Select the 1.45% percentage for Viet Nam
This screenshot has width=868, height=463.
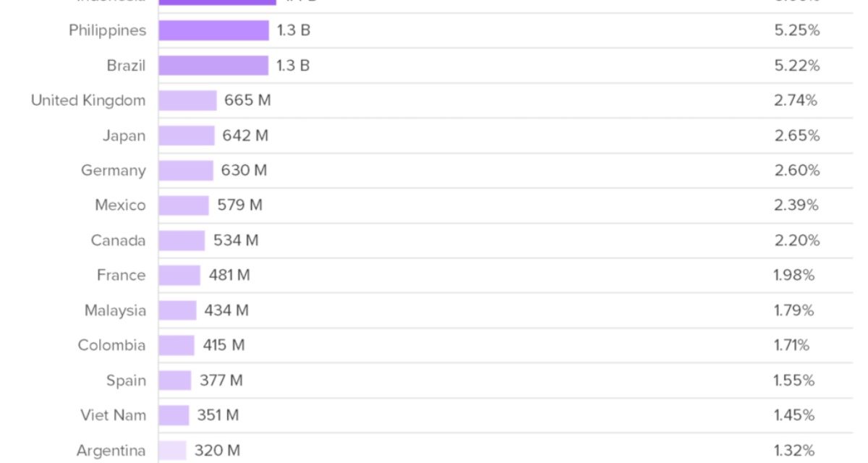point(794,415)
